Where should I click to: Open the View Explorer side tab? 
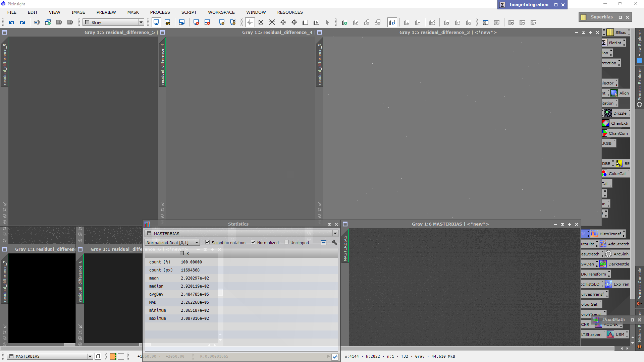pyautogui.click(x=640, y=46)
